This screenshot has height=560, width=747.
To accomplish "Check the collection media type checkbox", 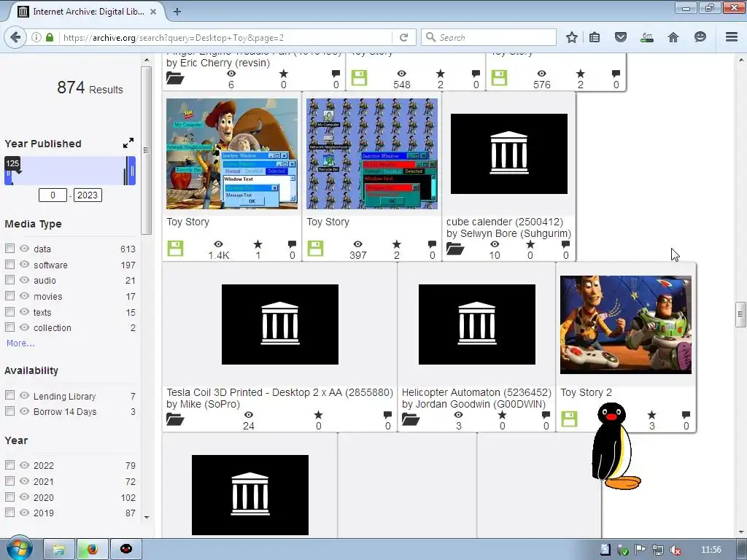I will pyautogui.click(x=9, y=327).
